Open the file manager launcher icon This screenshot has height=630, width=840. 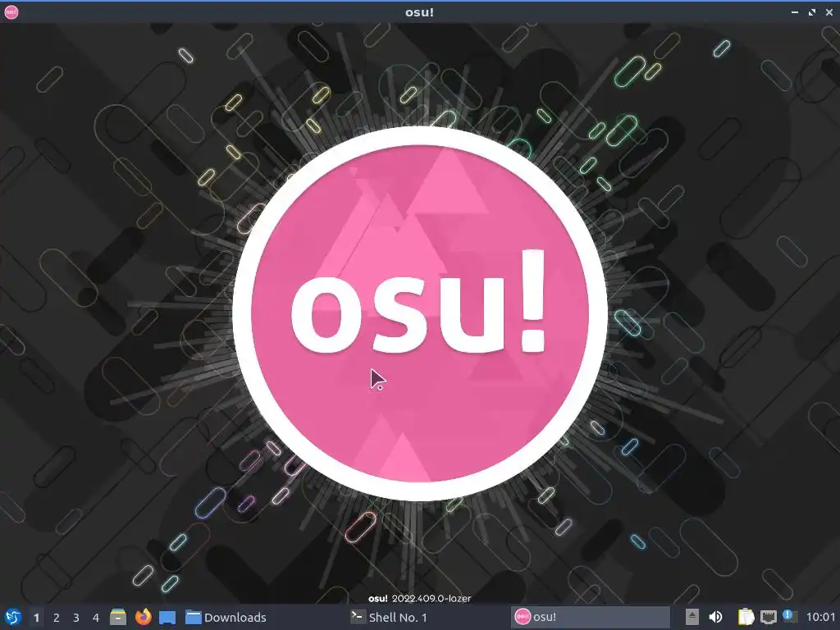tap(118, 617)
